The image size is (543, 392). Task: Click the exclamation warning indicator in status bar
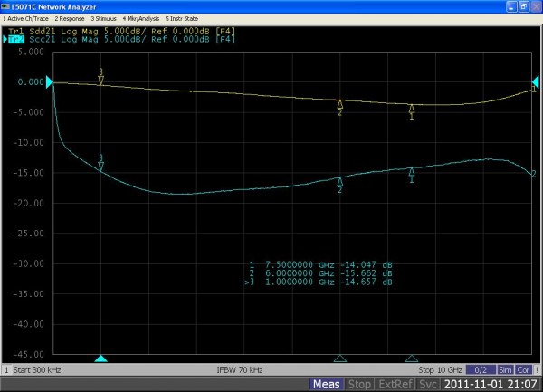pos(537,370)
